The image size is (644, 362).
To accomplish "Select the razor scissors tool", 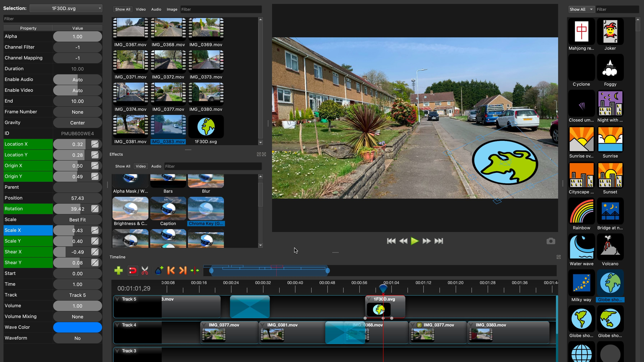I will pos(145,270).
